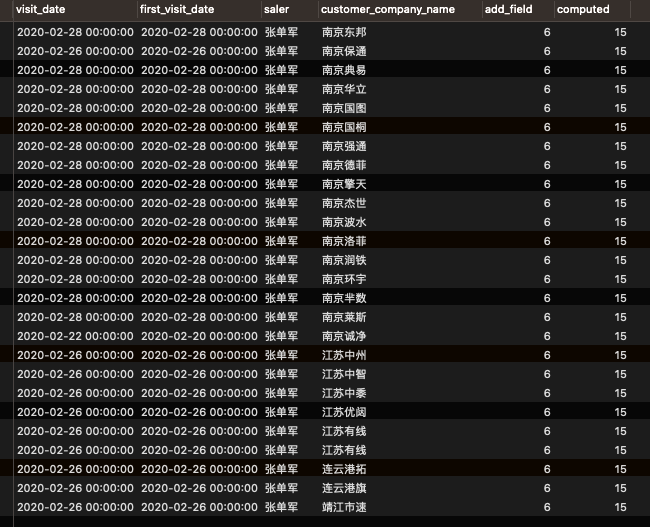Click visit_date cell in 南京东邦 row

[x=75, y=32]
